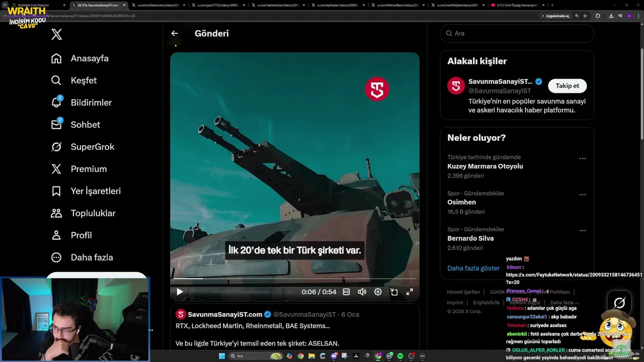Open Copilot from taskbar
The width and height of the screenshot is (644, 362).
coord(289,356)
